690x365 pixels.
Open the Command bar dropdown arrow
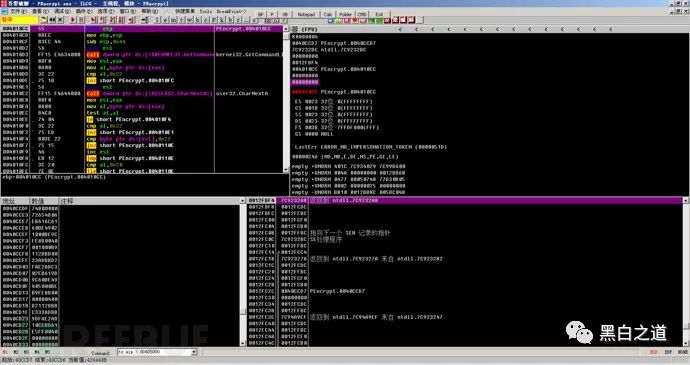tap(194, 352)
